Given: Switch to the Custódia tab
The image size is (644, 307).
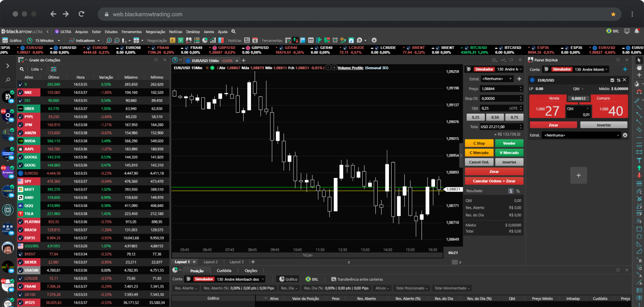Looking at the screenshot, I should pos(224,271).
